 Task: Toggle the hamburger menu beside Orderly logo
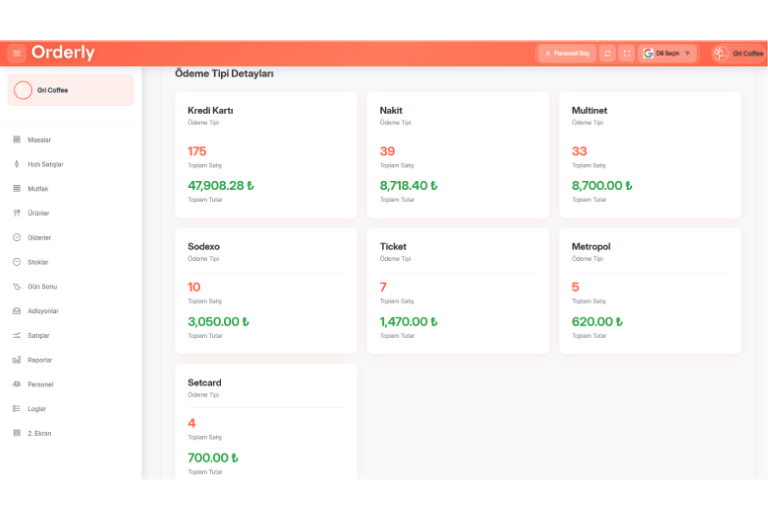click(16, 53)
